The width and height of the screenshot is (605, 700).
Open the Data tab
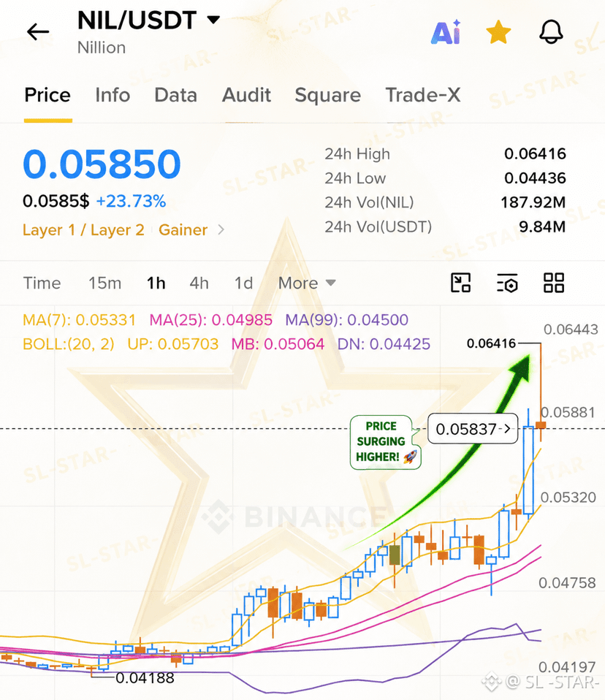pos(175,95)
